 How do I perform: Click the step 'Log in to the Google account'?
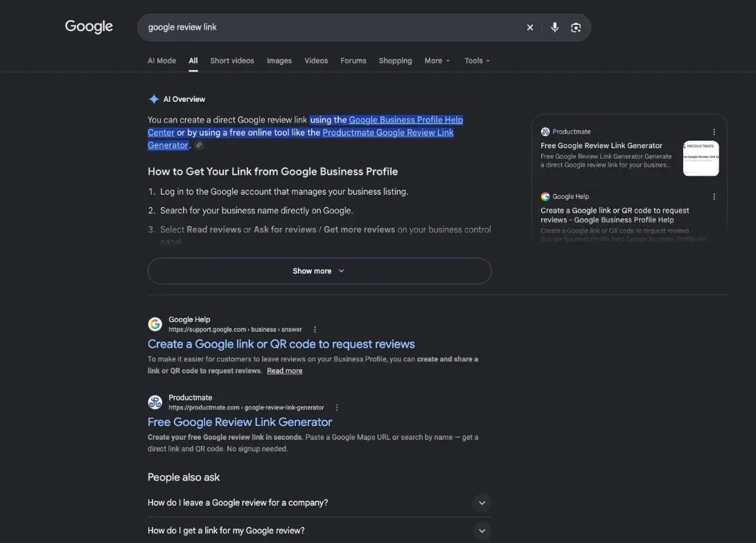click(x=284, y=192)
